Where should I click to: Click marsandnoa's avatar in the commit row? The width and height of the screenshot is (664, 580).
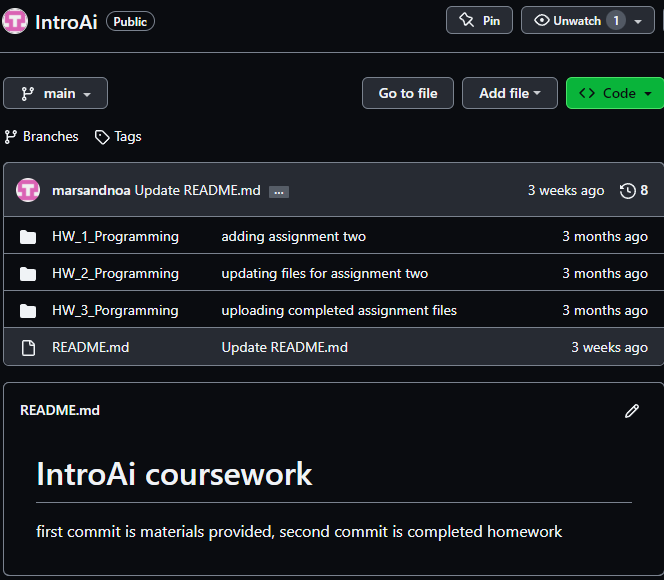(28, 190)
